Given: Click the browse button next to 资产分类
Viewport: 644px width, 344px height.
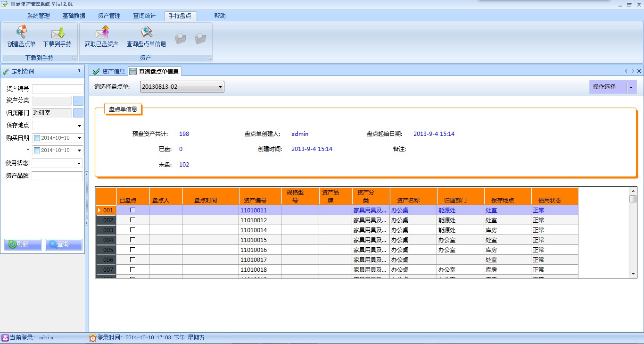Looking at the screenshot, I should coord(78,101).
